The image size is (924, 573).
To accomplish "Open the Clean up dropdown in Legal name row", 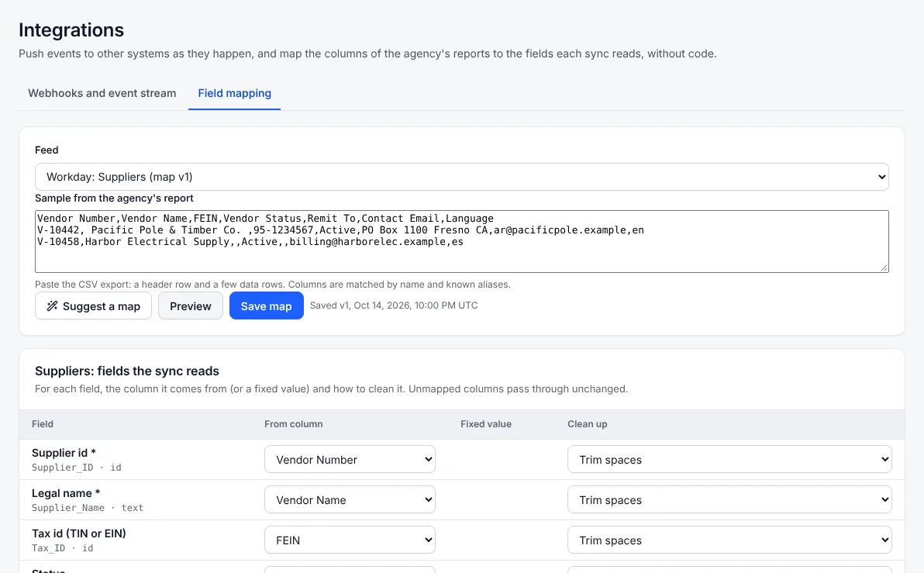I will click(x=729, y=500).
